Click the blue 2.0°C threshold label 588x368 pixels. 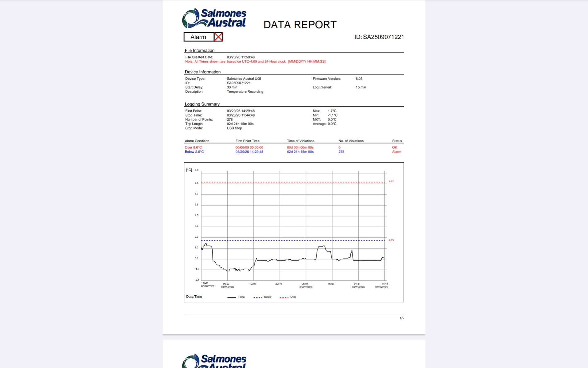point(391,240)
